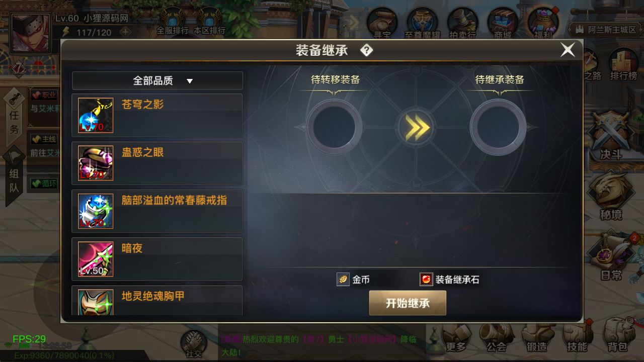The width and height of the screenshot is (644, 362).
Task: Open the 技能 skills icon
Action: [x=577, y=338]
